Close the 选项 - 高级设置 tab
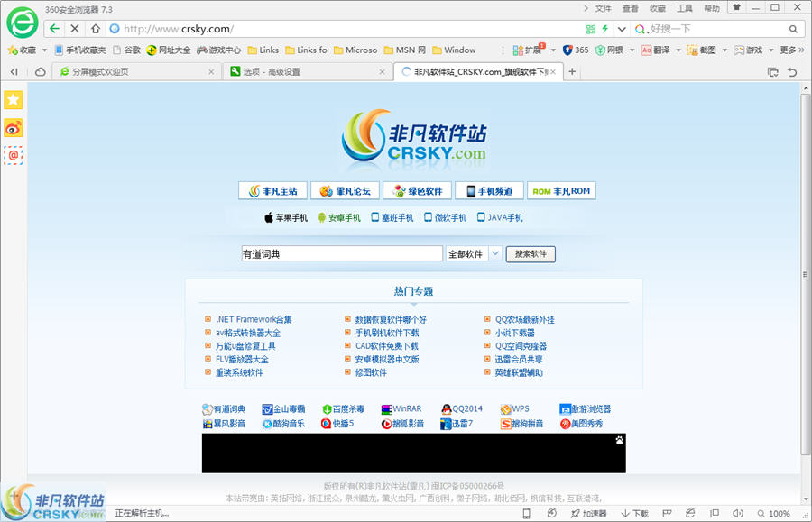 tap(383, 72)
